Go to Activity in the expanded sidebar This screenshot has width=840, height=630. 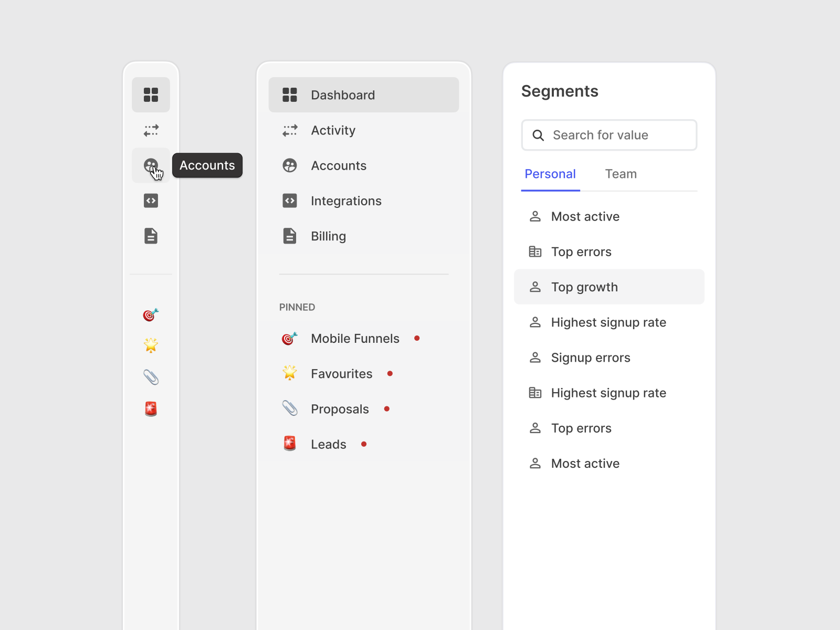point(333,130)
